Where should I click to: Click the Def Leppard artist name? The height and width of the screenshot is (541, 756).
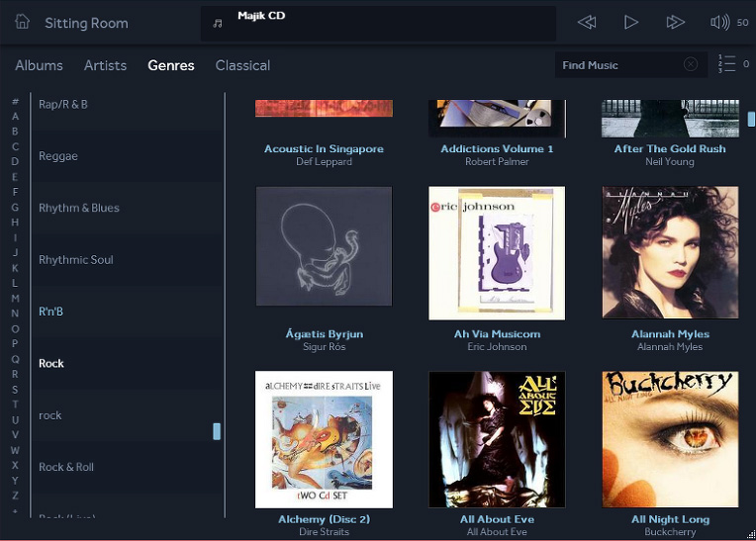324,162
